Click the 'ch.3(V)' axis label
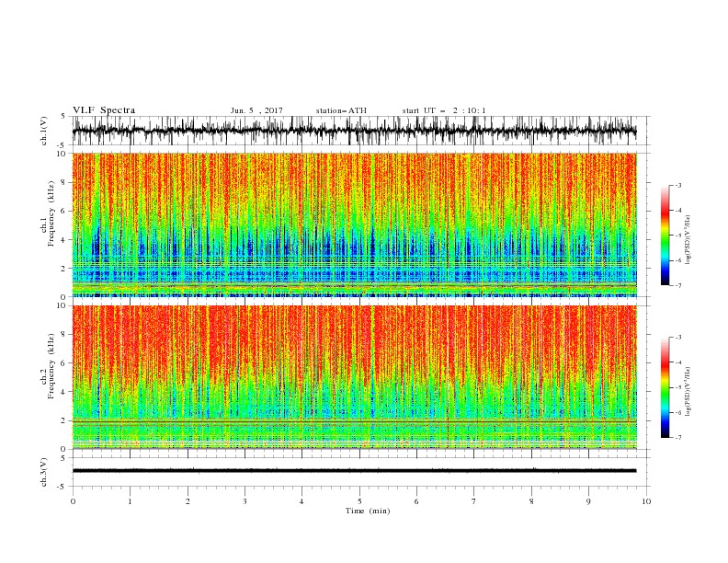The image size is (728, 563). [x=44, y=472]
